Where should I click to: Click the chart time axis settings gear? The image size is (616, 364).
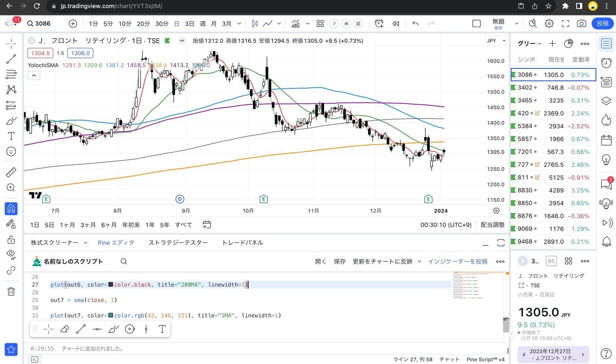[496, 210]
